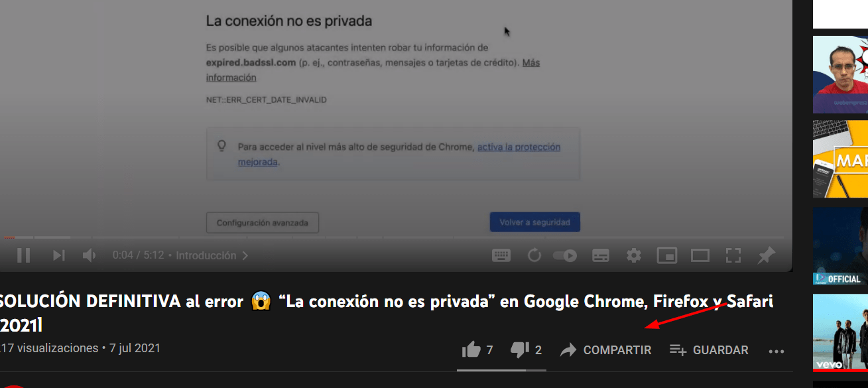The width and height of the screenshot is (868, 388).
Task: Activate miniplayer mode icon
Action: [666, 255]
